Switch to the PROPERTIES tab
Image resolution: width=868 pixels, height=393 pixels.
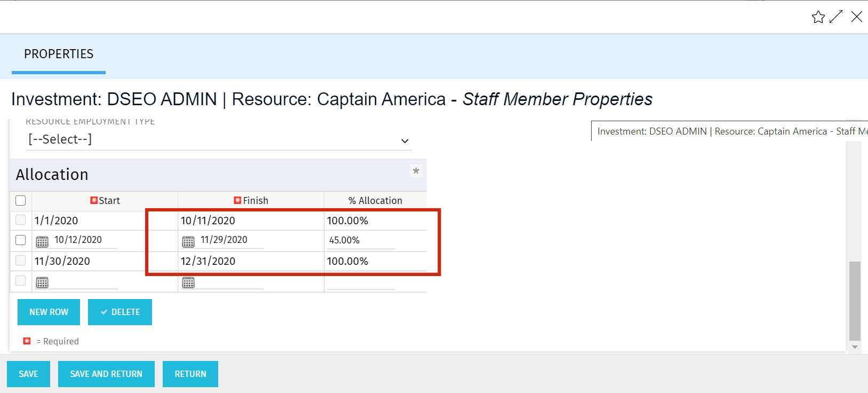[59, 54]
